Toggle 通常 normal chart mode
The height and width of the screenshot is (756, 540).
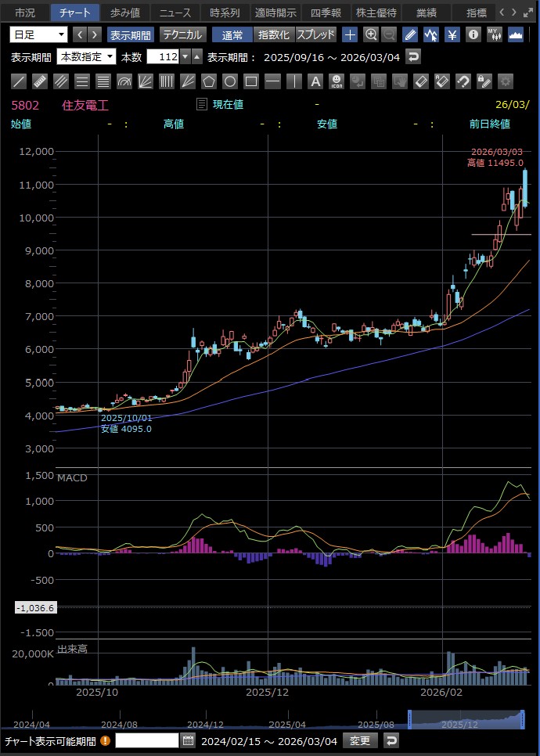232,34
